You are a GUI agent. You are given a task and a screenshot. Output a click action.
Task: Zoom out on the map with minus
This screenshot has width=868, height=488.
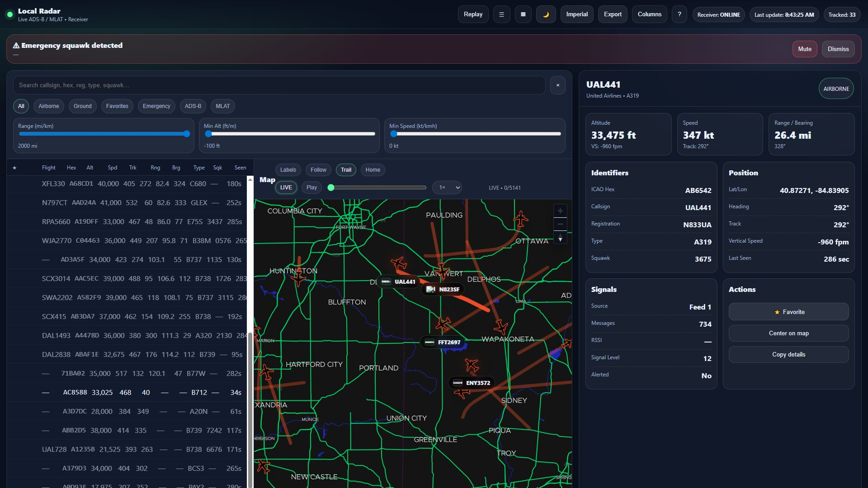pos(560,224)
